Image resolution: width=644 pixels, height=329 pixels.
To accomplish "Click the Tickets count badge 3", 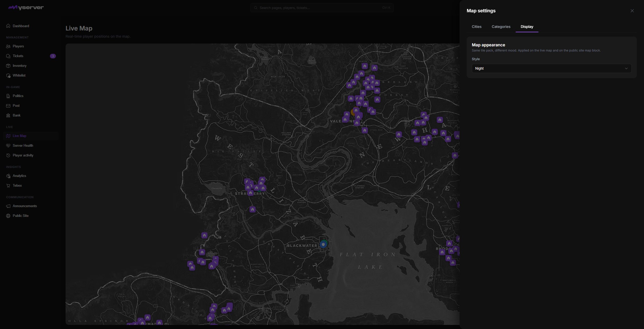I will click(53, 56).
